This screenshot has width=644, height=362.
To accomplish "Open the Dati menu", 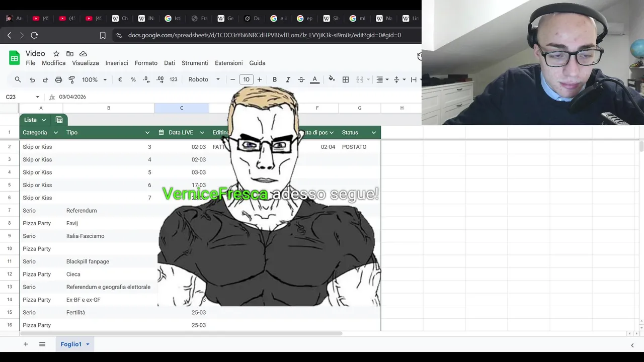I will 170,63.
